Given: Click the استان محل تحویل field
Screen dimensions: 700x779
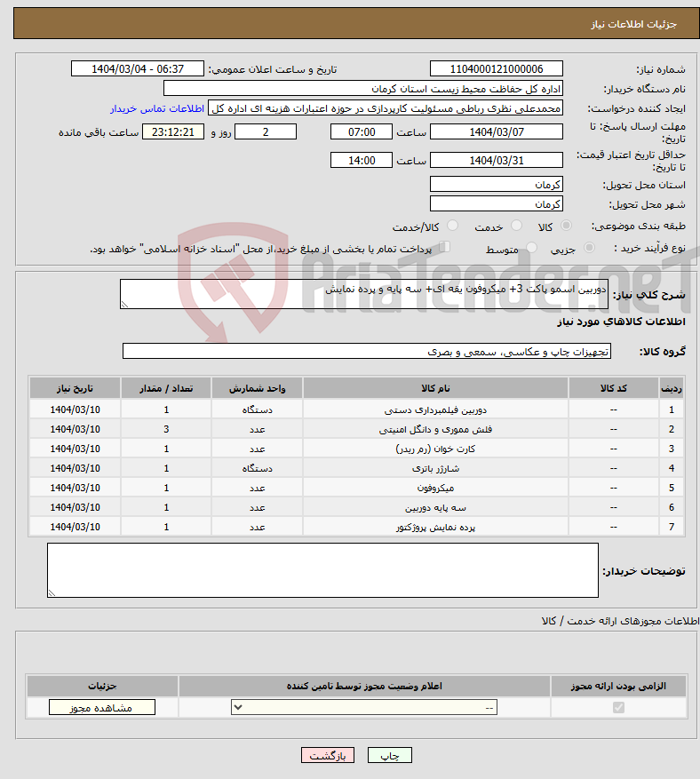Looking at the screenshot, I should pyautogui.click(x=497, y=185).
